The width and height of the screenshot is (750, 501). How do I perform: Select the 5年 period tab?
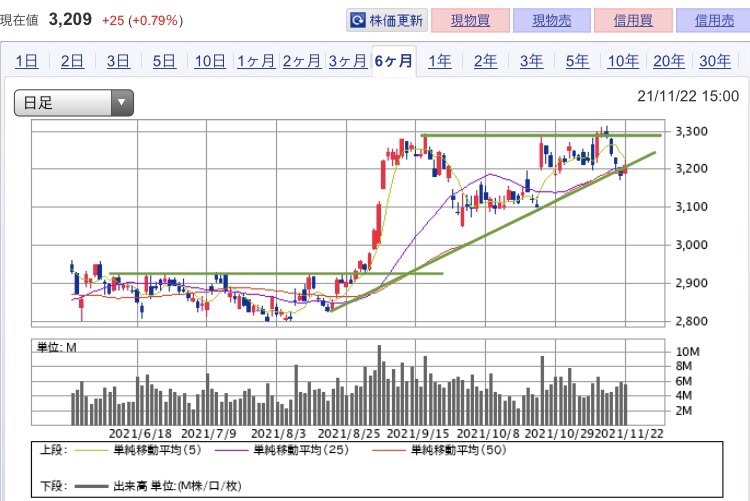click(577, 61)
